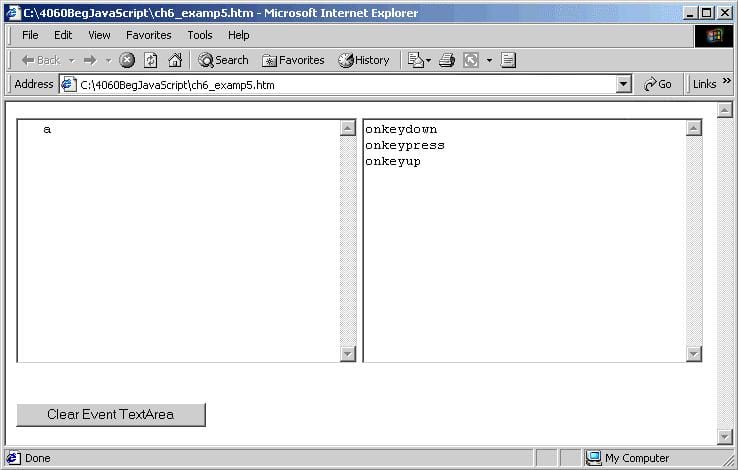Open the View menu
Image resolution: width=738 pixels, height=470 pixels.
tap(99, 35)
